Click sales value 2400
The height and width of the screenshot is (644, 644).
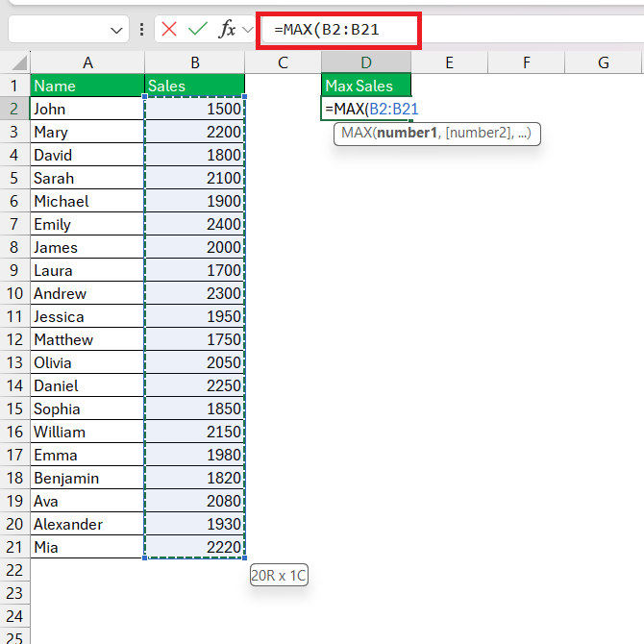(x=195, y=224)
